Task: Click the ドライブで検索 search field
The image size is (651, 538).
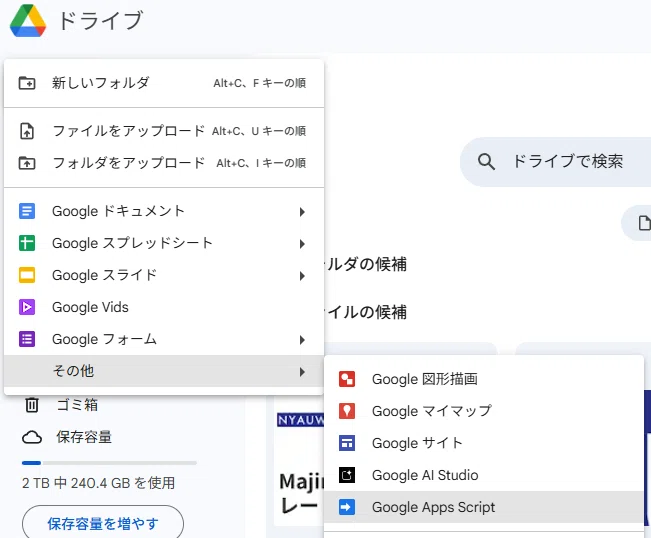Action: (556, 161)
